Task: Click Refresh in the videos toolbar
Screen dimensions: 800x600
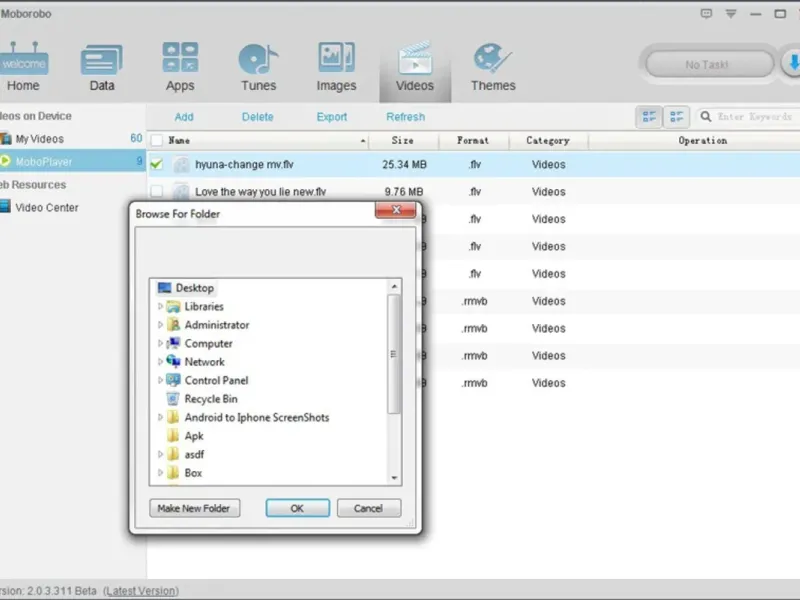Action: coord(406,117)
